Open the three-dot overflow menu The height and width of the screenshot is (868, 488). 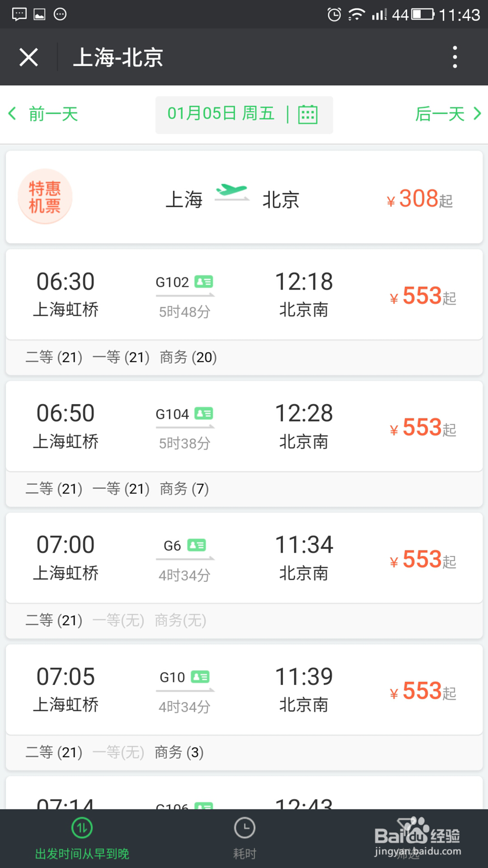click(455, 57)
